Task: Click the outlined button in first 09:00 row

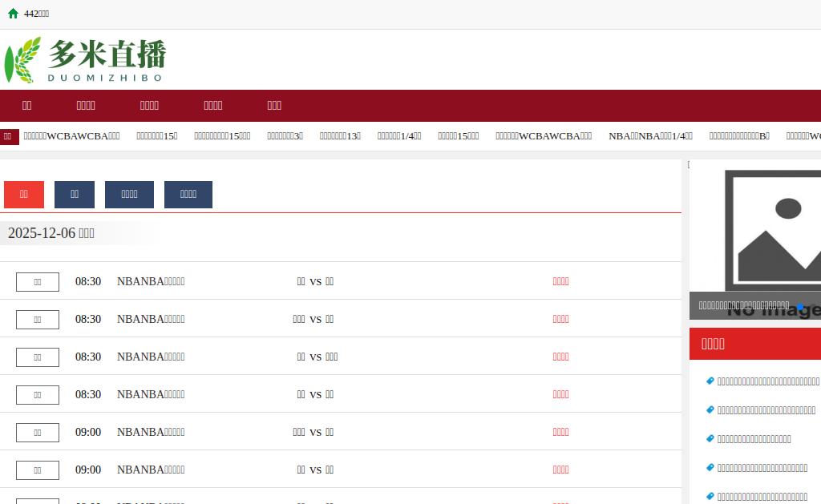Action: [38, 433]
